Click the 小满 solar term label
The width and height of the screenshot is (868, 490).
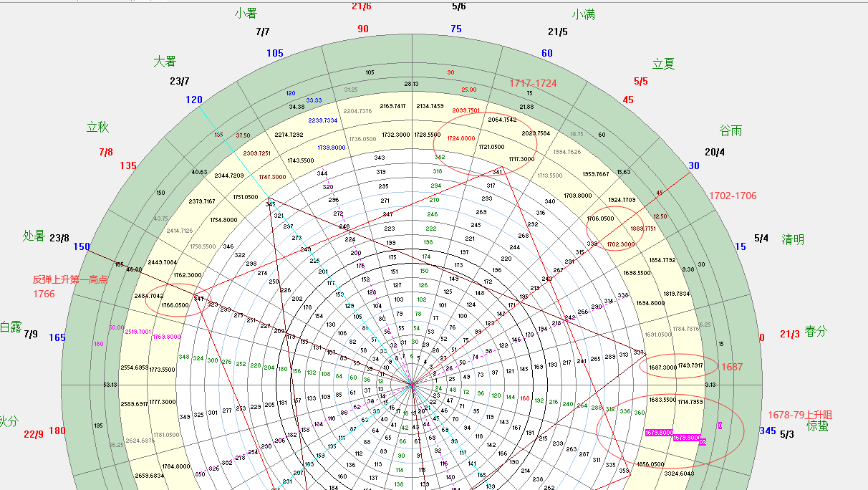point(583,14)
